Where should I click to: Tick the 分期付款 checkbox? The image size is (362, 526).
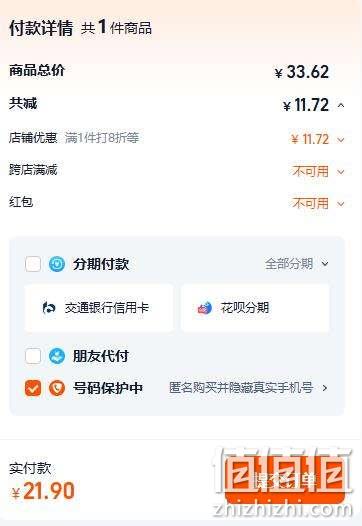[x=33, y=264]
